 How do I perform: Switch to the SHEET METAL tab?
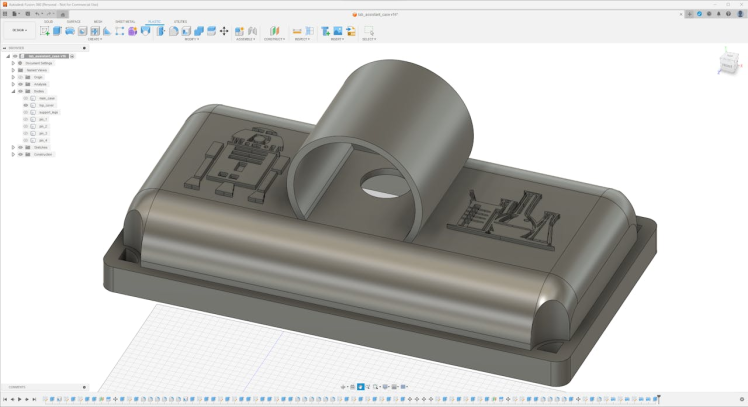click(x=125, y=21)
